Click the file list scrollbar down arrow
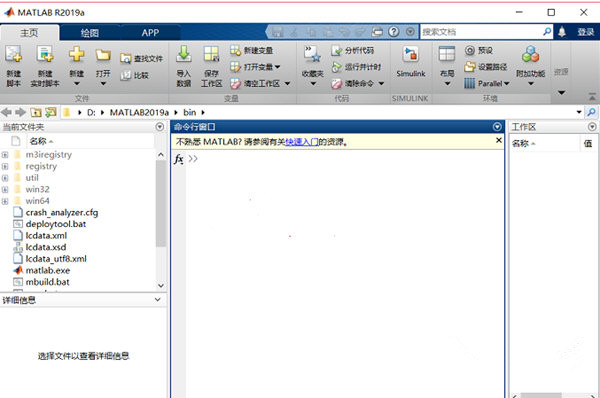 coord(161,286)
